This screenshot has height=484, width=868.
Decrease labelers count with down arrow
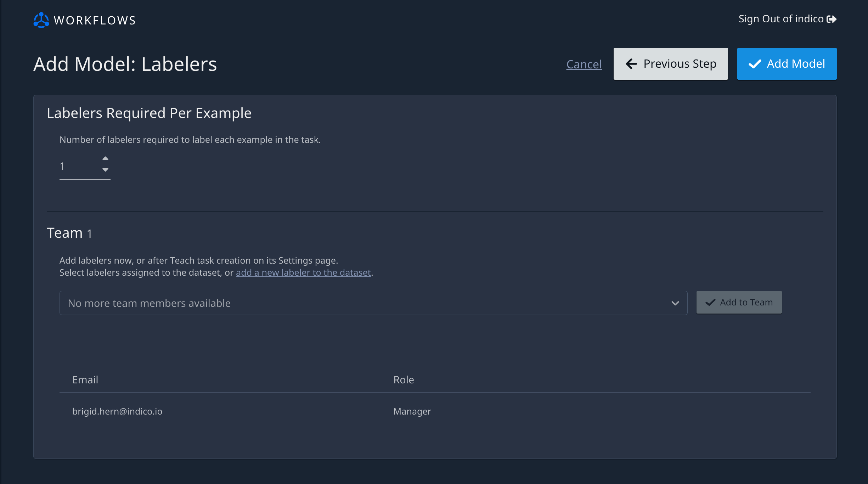click(105, 170)
